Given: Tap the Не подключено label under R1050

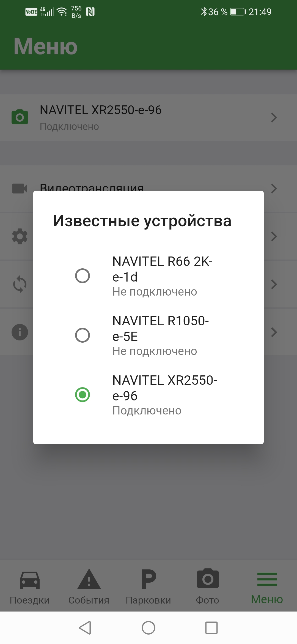Looking at the screenshot, I should [155, 351].
